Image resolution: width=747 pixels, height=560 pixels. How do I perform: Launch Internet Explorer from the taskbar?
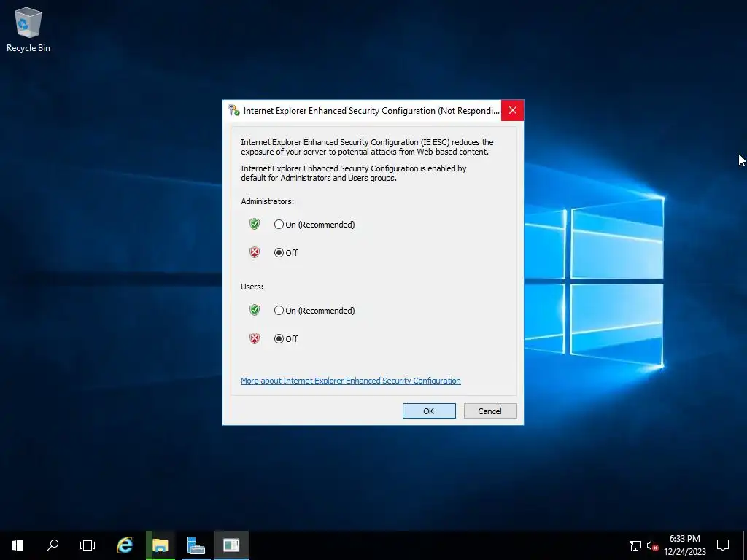point(125,545)
